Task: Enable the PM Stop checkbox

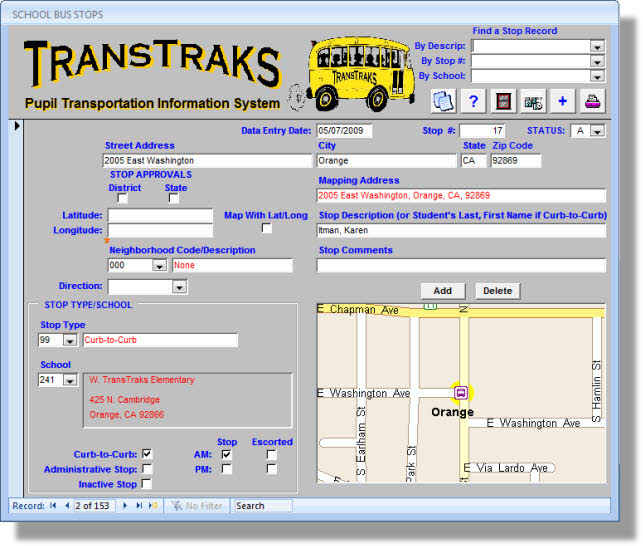Action: click(x=226, y=469)
